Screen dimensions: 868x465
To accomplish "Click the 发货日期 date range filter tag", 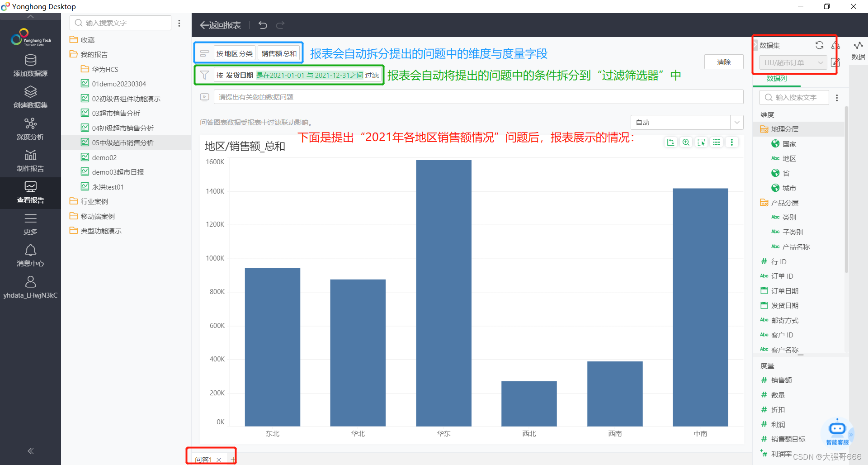I will click(x=297, y=75).
